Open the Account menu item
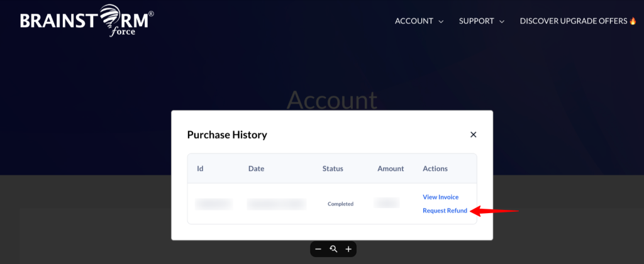The image size is (644, 264). pyautogui.click(x=414, y=21)
